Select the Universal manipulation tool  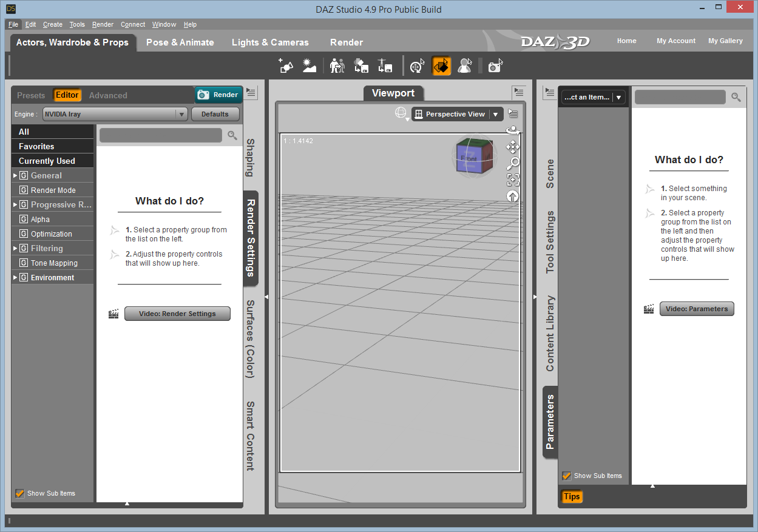418,66
